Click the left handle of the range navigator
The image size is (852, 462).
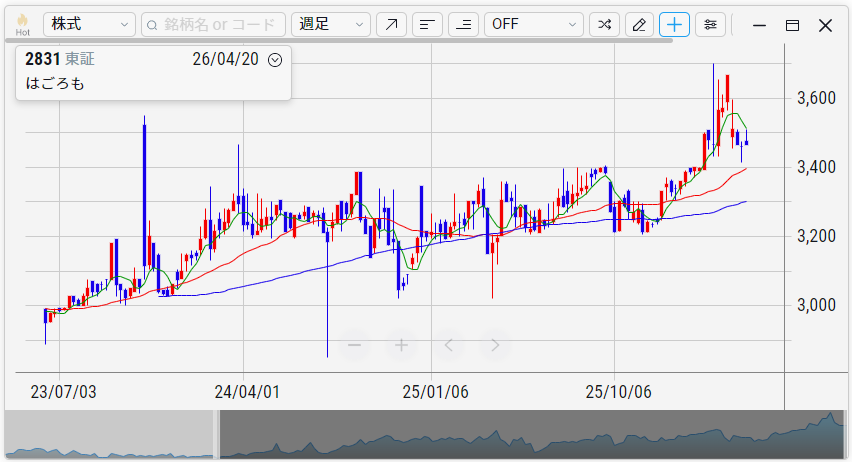click(x=217, y=435)
